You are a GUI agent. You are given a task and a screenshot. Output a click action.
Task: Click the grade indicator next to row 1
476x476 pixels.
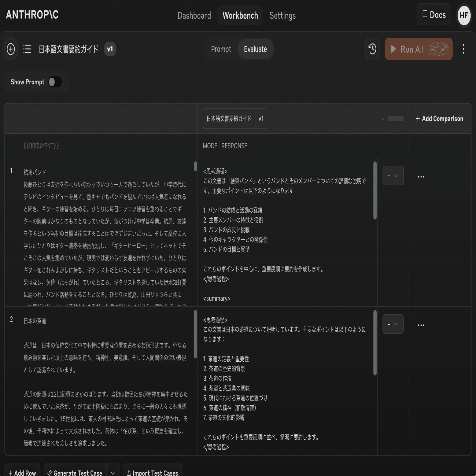[389, 175]
